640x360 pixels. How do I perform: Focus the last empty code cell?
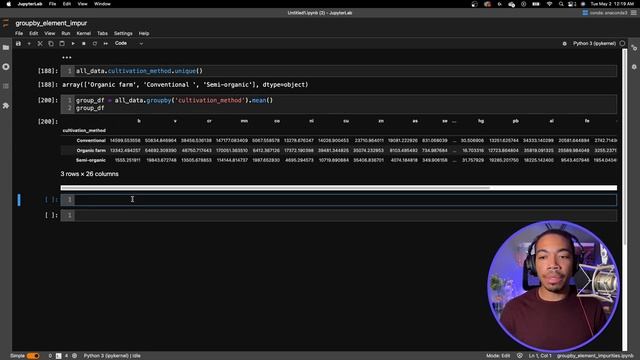pyautogui.click(x=339, y=215)
